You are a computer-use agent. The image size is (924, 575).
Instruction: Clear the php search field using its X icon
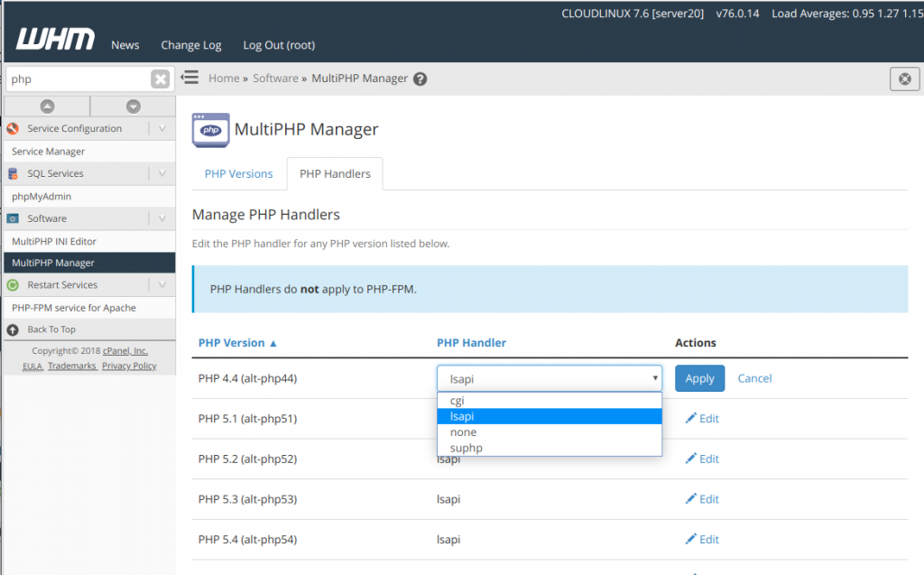[x=160, y=79]
